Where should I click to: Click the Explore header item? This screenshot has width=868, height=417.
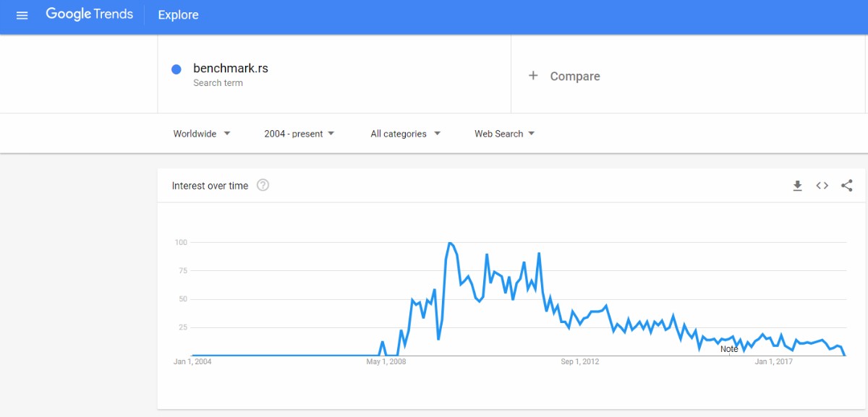178,15
